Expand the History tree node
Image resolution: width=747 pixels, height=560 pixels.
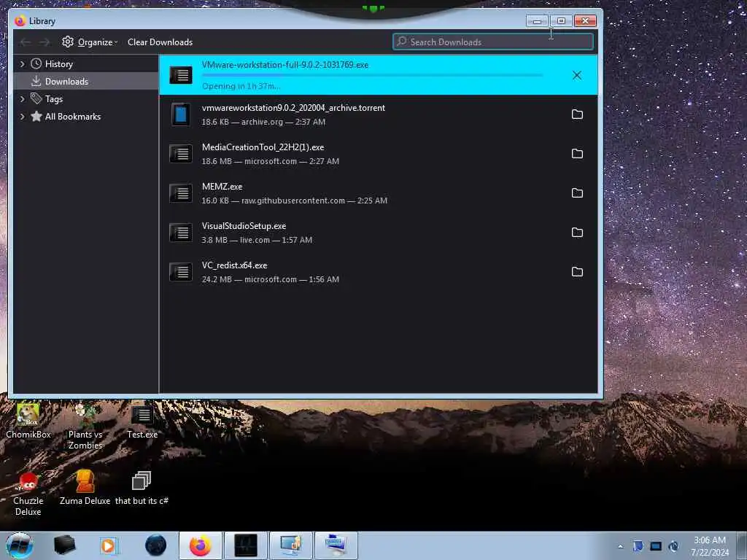[22, 64]
